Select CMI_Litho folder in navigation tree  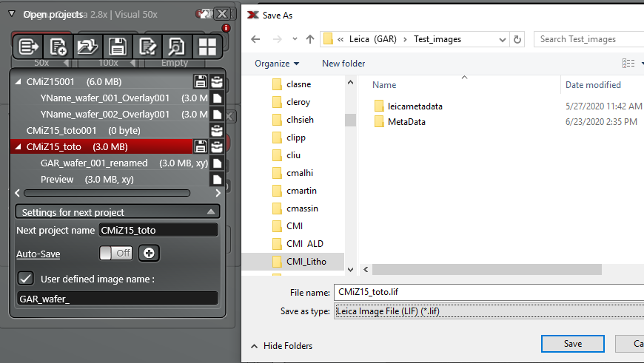305,261
